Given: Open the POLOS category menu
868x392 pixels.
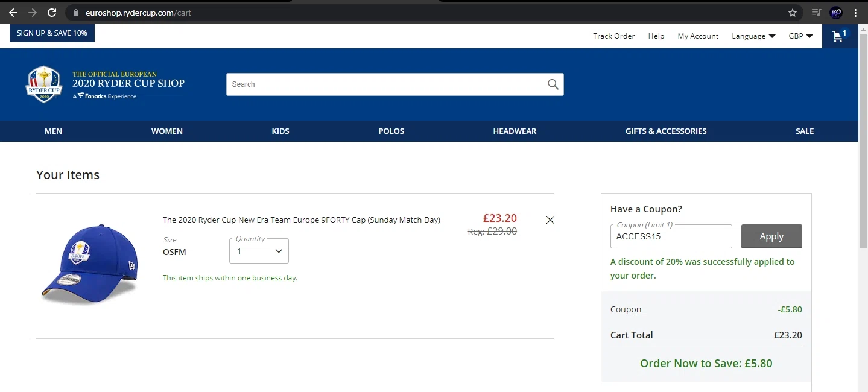Looking at the screenshot, I should (x=391, y=131).
